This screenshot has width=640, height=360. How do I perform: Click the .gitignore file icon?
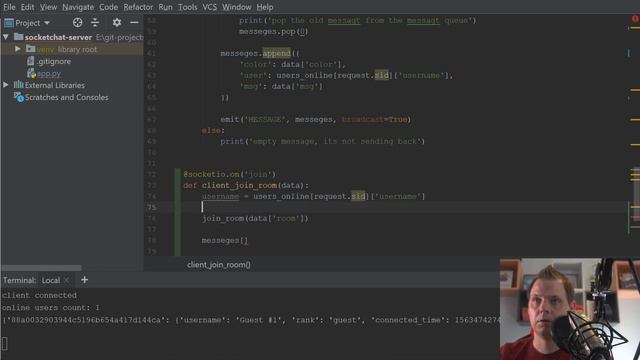31,61
